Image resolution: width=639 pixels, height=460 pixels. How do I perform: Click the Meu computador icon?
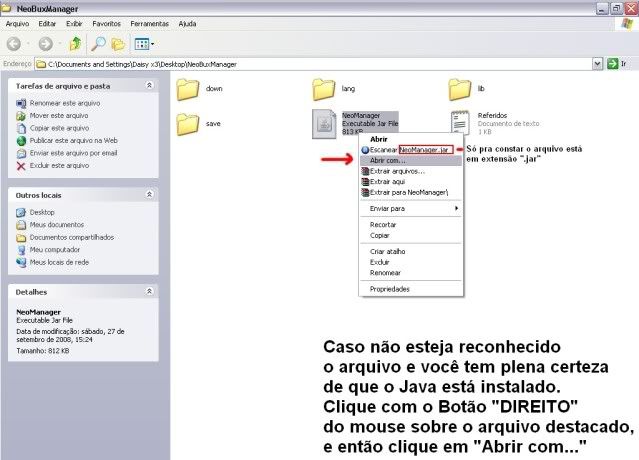pos(21,250)
